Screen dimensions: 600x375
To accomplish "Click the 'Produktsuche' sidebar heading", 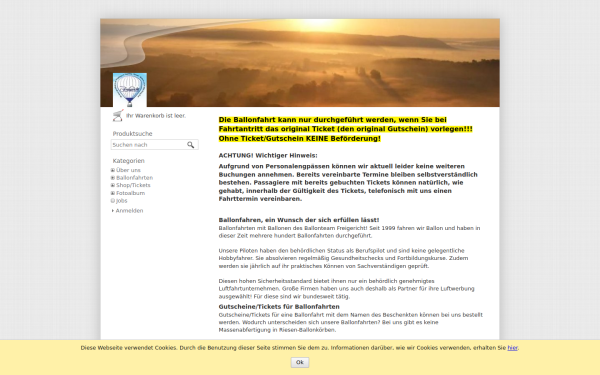I will [132, 134].
